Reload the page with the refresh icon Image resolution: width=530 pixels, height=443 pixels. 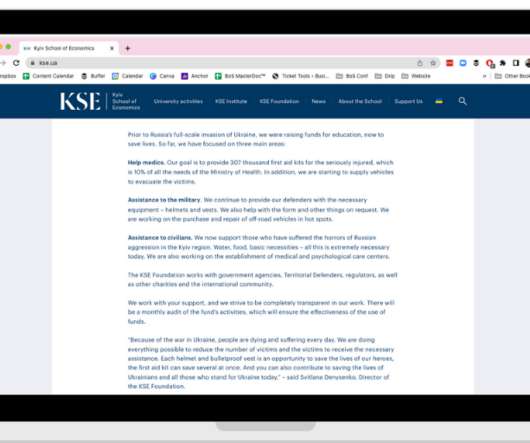16,63
